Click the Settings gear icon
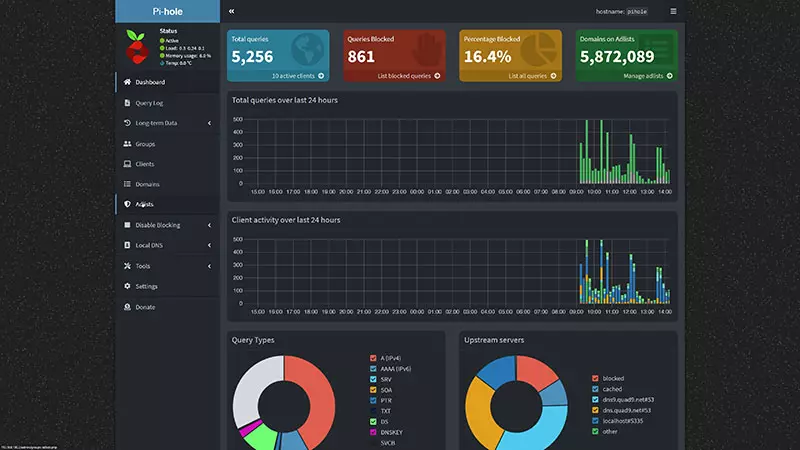The height and width of the screenshot is (450, 800). click(127, 286)
